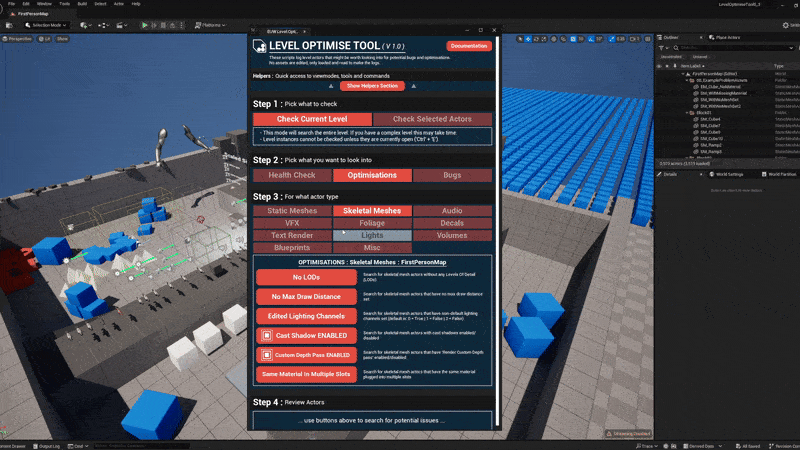Toggle the Cast Shadow ENABLED checkbox icon
800x450 pixels.
(x=266, y=335)
